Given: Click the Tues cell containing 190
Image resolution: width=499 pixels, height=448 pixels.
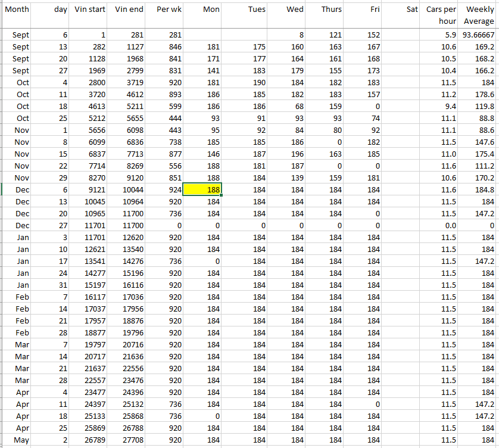Looking at the screenshot, I should point(248,82).
